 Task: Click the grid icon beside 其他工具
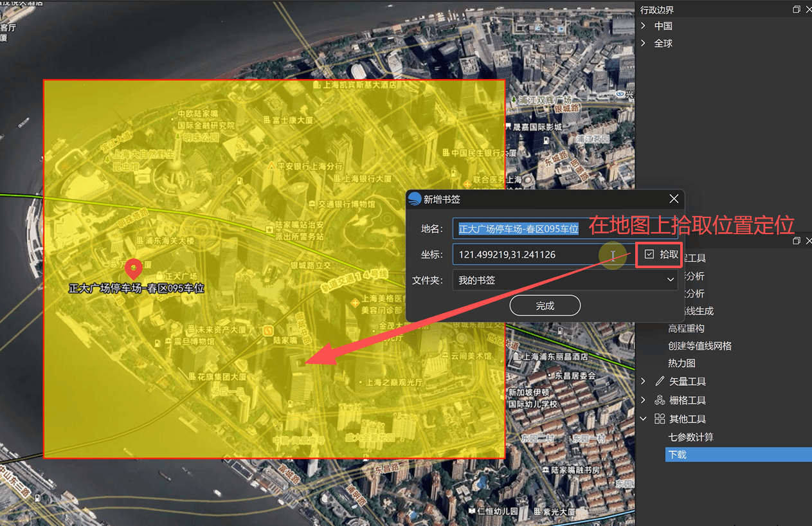tap(660, 419)
